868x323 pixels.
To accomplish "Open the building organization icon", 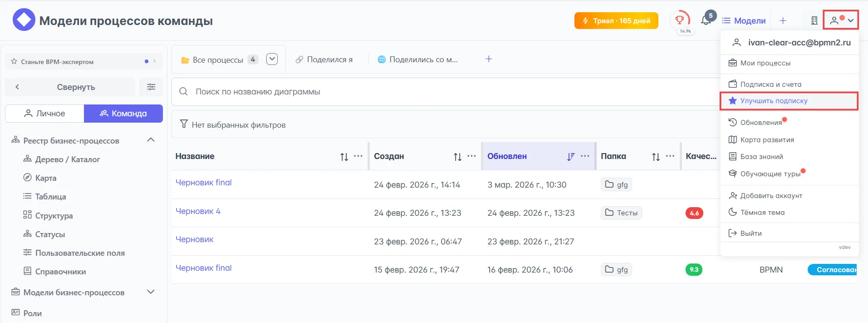I will pos(814,20).
